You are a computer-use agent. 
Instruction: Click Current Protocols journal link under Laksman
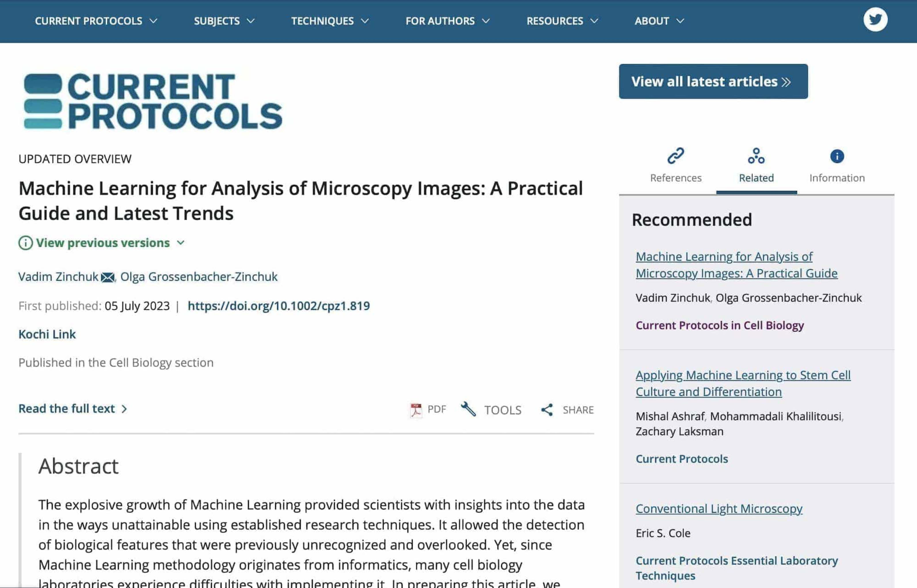click(682, 459)
